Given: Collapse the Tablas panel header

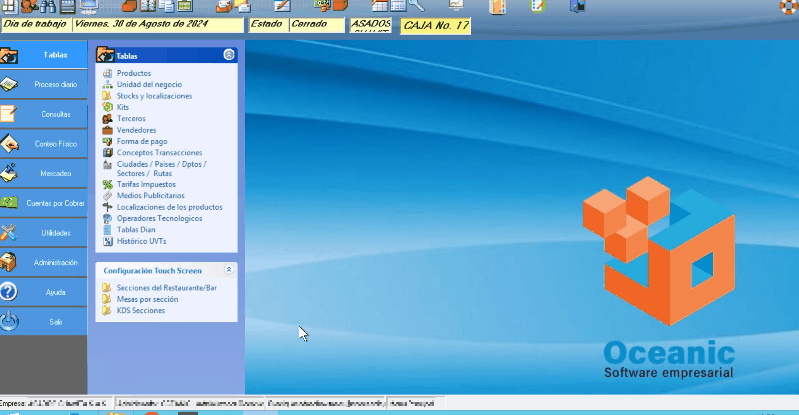Looking at the screenshot, I should [x=229, y=56].
